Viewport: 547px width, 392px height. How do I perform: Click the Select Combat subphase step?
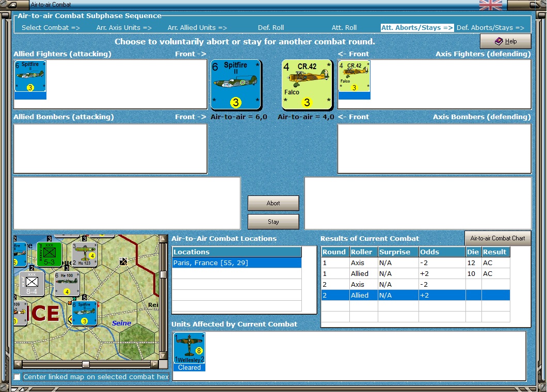click(x=51, y=27)
